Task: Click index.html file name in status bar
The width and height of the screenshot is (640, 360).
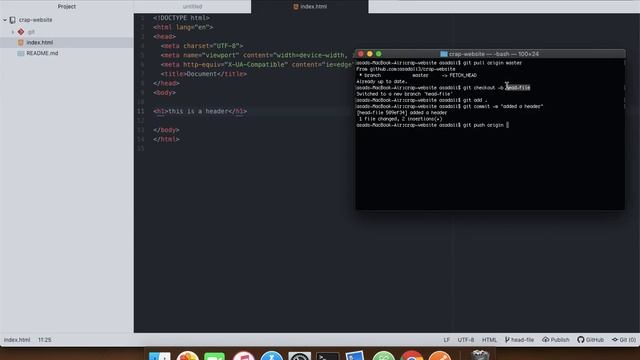Action: click(x=17, y=340)
